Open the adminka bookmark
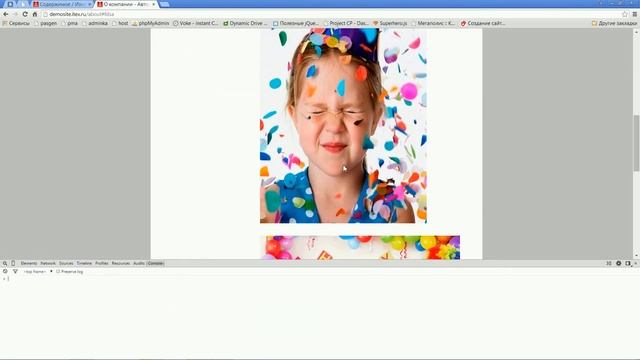Viewport: 640px width, 360px height. pos(95,23)
